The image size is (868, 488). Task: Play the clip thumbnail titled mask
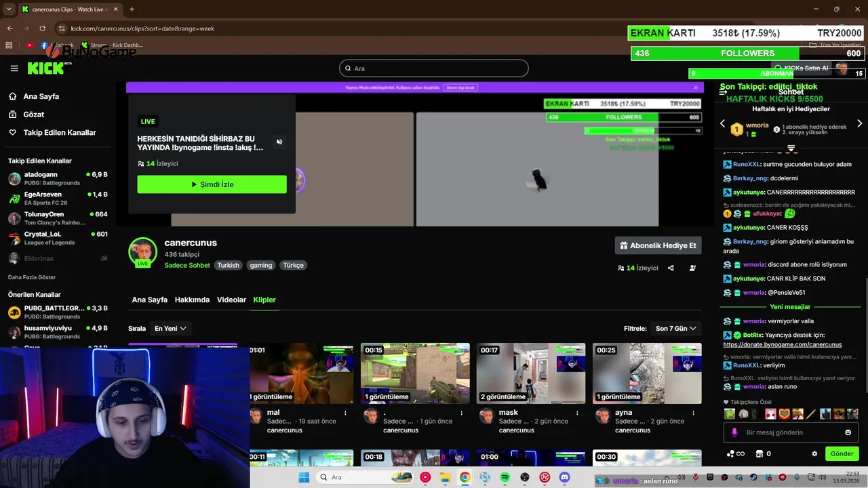coord(530,373)
